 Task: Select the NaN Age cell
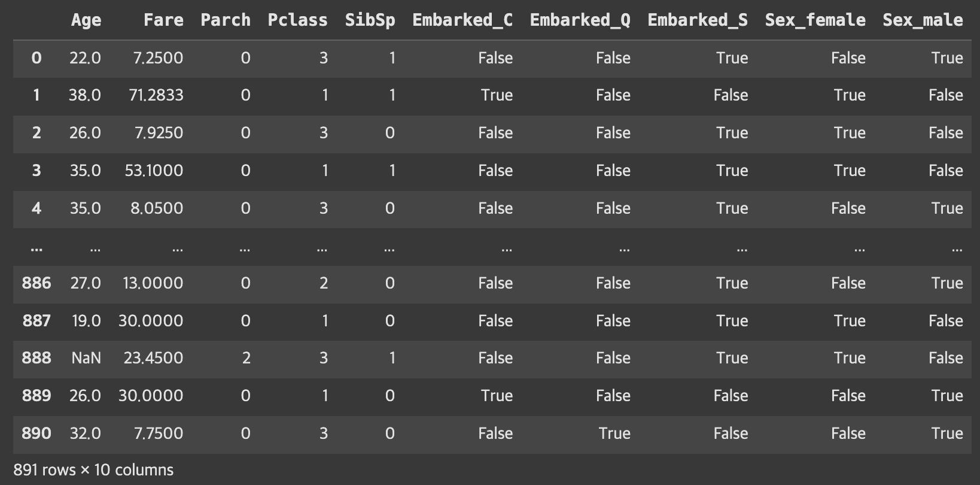click(86, 358)
